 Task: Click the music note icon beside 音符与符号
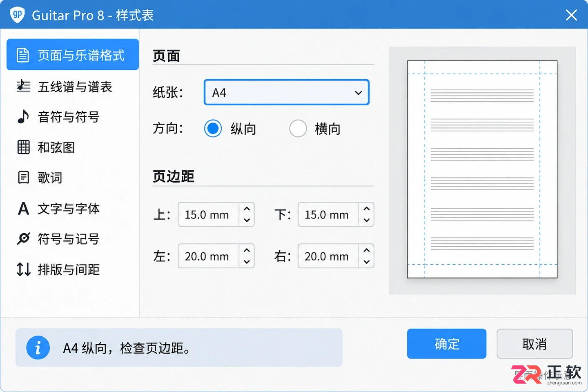(x=23, y=117)
